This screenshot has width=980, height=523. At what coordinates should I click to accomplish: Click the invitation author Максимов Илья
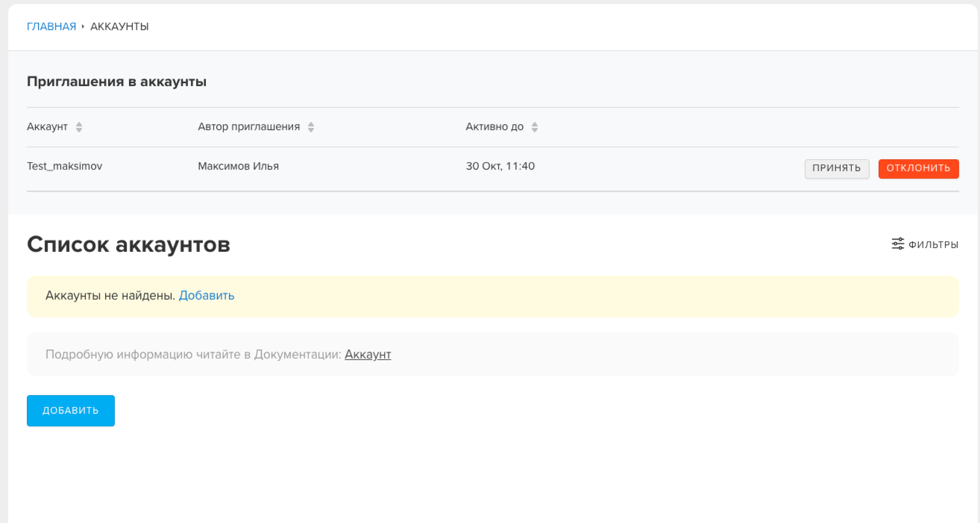(239, 166)
